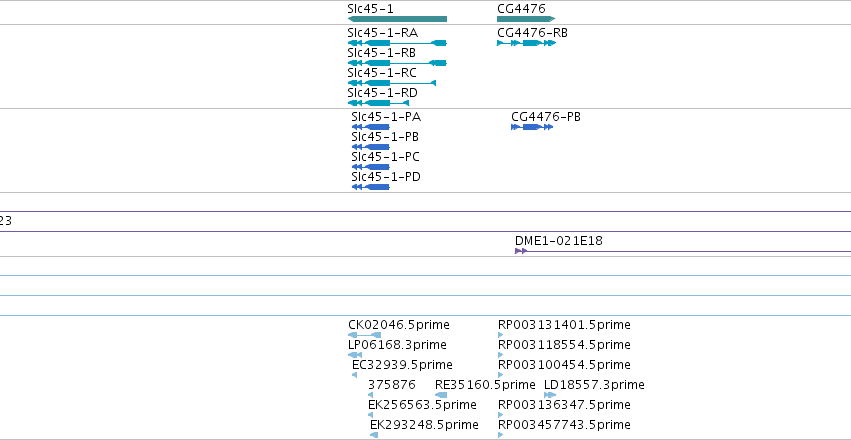This screenshot has height=440, width=851.
Task: Click the LD18557.3prime EST glyph
Action: pyautogui.click(x=550, y=395)
